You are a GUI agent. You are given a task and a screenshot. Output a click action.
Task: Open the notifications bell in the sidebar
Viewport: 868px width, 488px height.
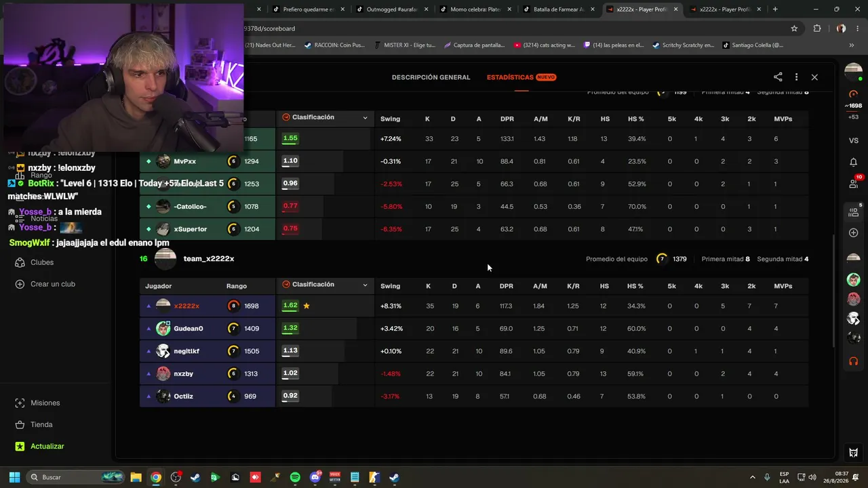click(854, 162)
